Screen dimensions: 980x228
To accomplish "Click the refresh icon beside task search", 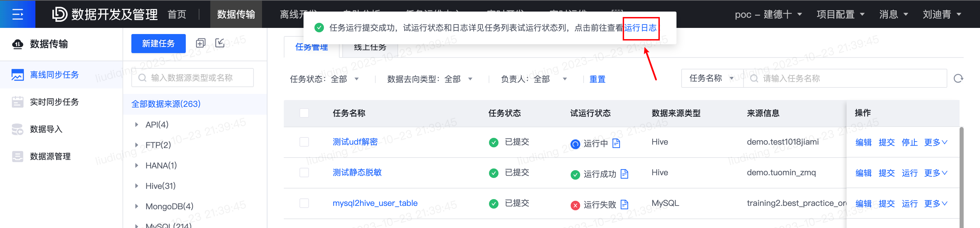I will pyautogui.click(x=958, y=78).
